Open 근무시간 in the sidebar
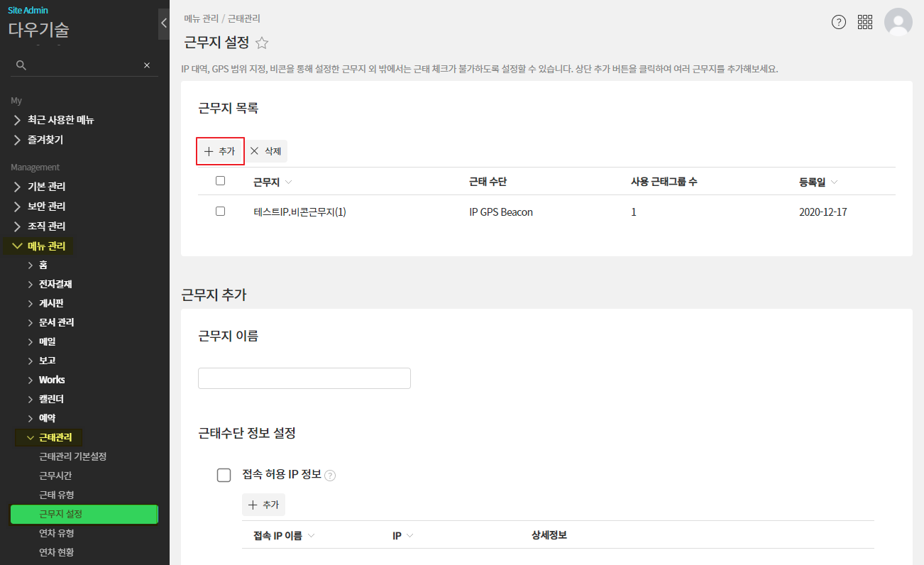 click(x=55, y=476)
